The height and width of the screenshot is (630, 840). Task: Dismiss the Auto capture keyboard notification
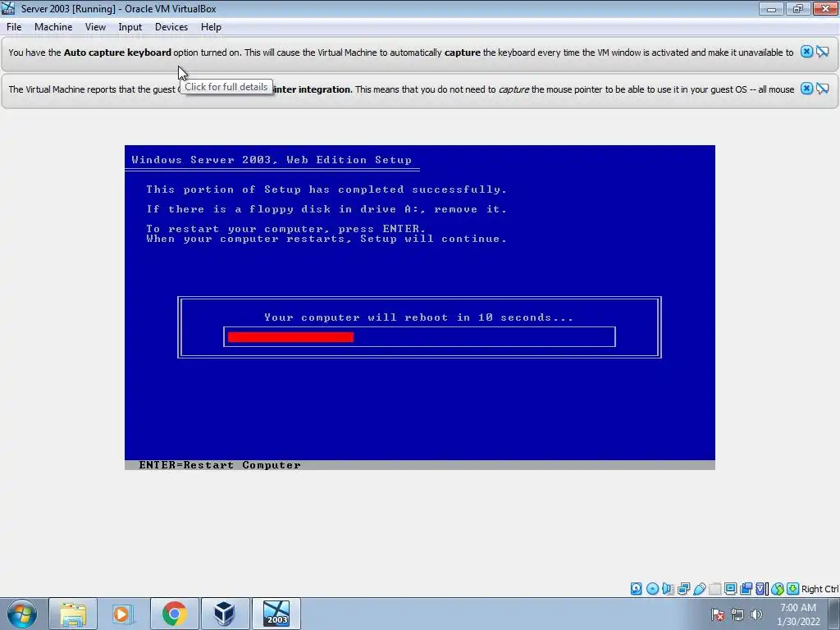coord(806,52)
